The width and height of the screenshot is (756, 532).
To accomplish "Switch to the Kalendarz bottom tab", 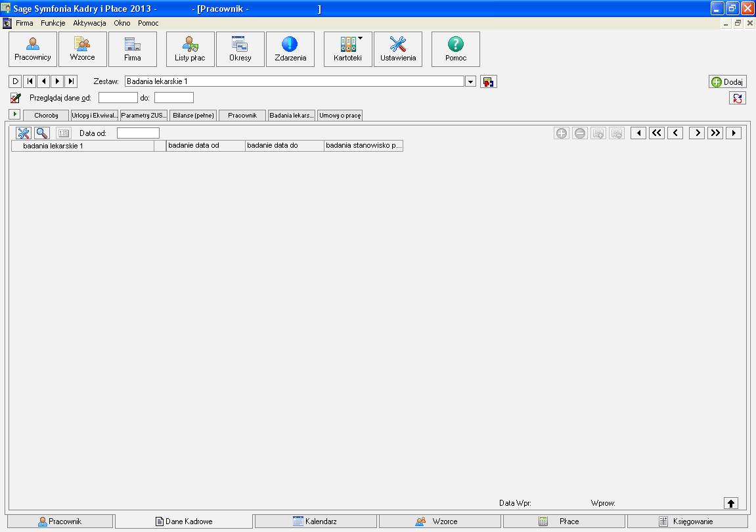I will (x=315, y=521).
